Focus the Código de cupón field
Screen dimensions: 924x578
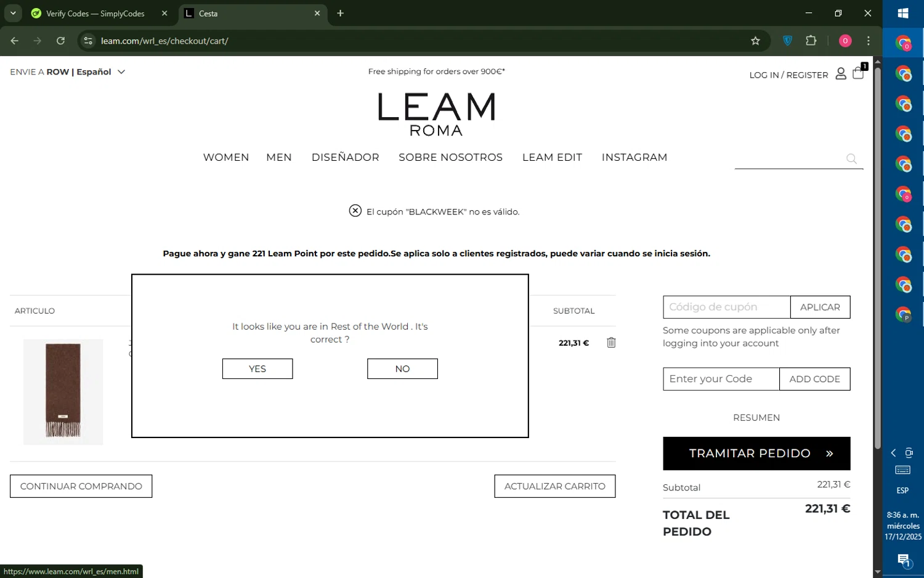click(x=726, y=307)
